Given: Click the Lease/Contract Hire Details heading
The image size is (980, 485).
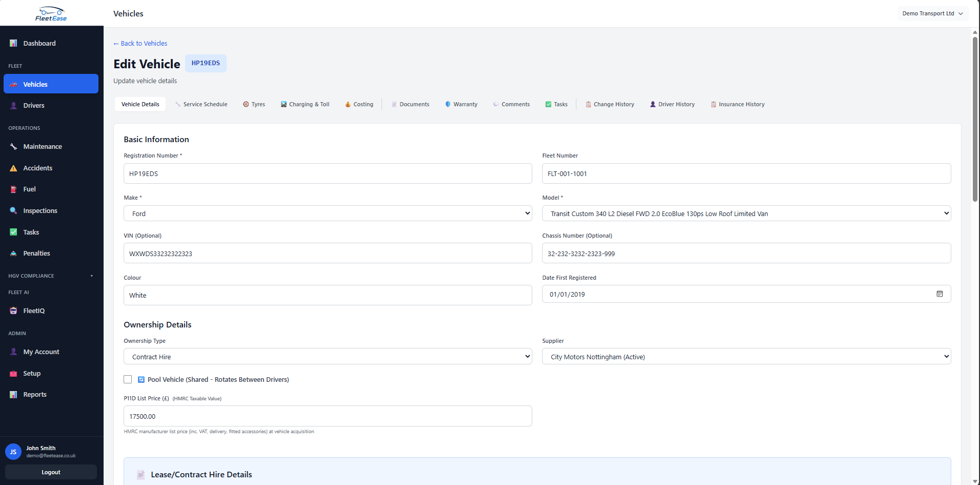Looking at the screenshot, I should pos(202,475).
